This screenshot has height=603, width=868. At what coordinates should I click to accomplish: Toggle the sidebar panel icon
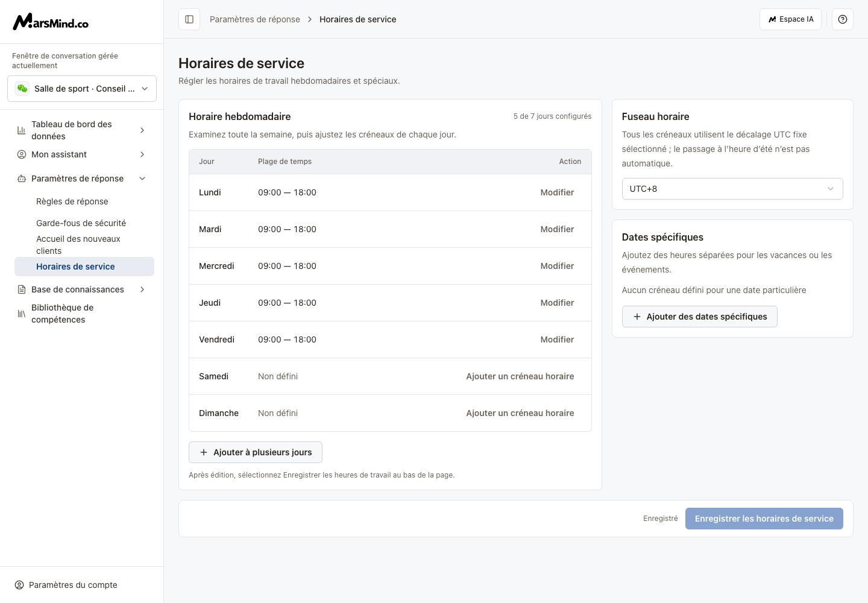pos(189,19)
